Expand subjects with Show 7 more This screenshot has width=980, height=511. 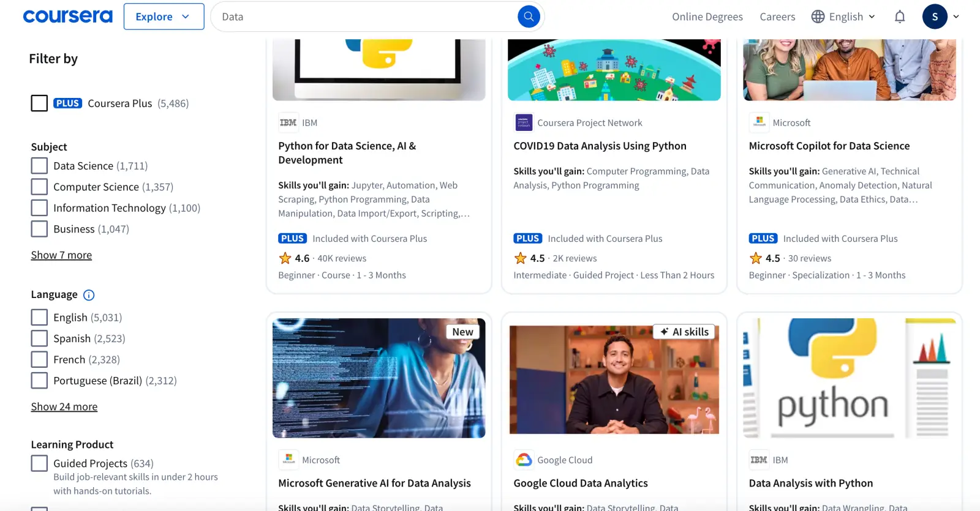tap(61, 255)
